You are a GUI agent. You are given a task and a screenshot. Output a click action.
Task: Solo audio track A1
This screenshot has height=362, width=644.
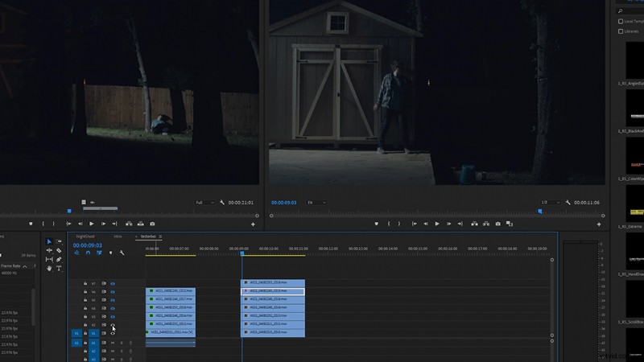[122, 343]
